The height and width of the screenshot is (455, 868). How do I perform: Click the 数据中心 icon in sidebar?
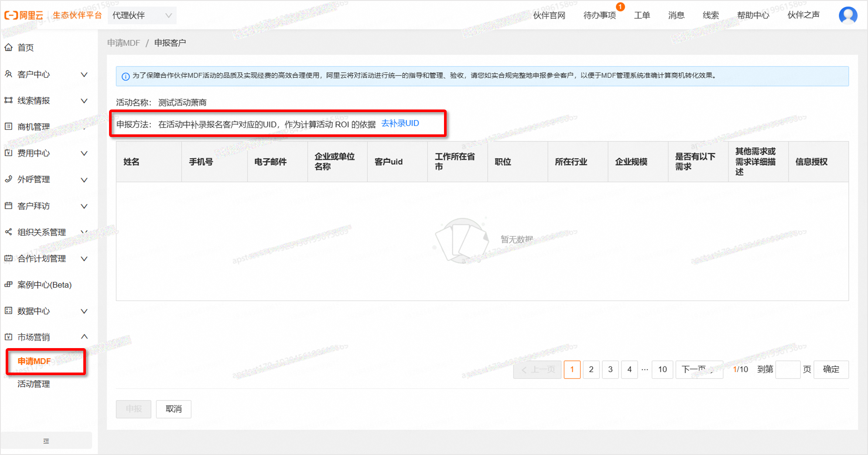point(8,311)
